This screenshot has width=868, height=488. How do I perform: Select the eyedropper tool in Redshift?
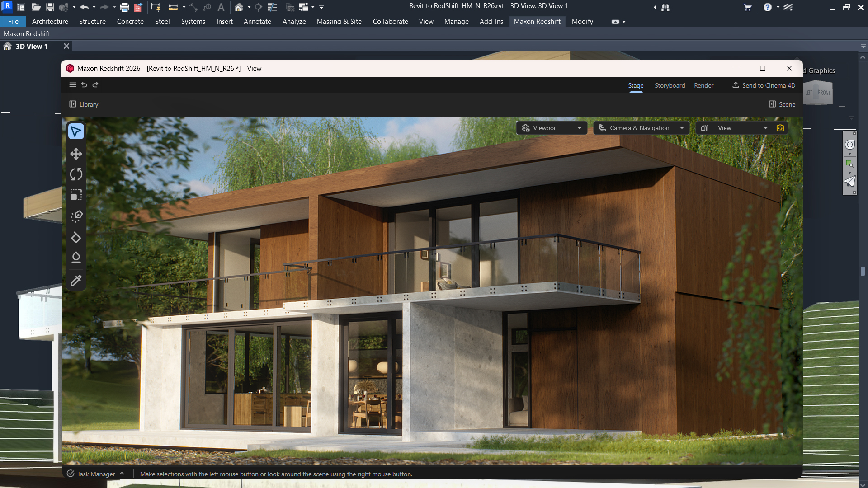[x=76, y=281]
